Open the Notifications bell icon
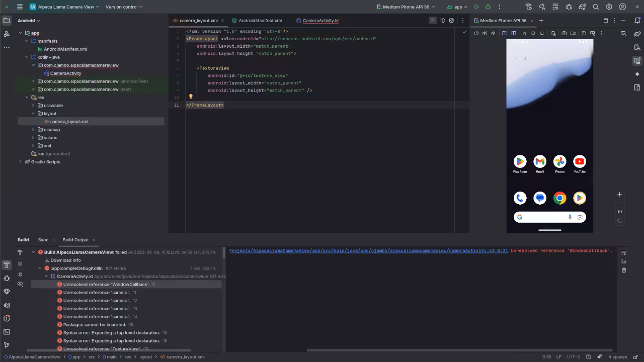Viewport: 644px width, 362px height. click(637, 21)
